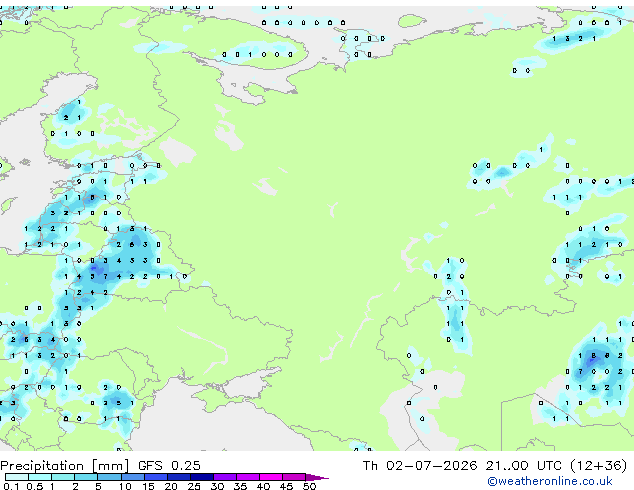Click the 25–30 mm dark navy legend box
This screenshot has height=490, width=634.
click(x=201, y=477)
